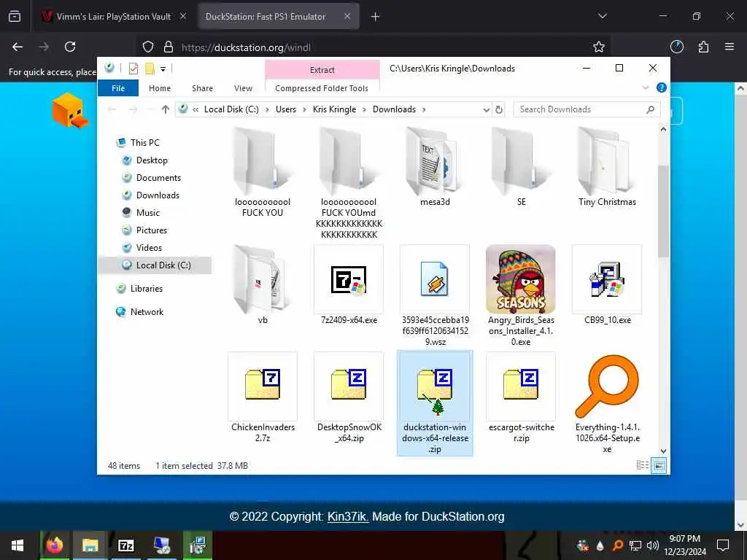Click the Properties quick access toolbar icon
Viewport: 747px width, 560px height.
pos(133,69)
